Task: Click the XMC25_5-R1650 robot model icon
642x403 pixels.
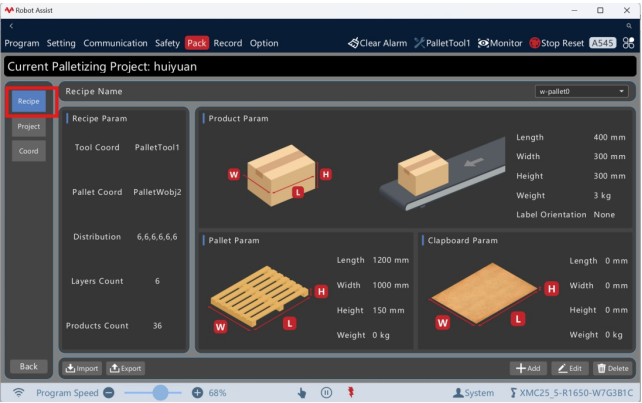Action: (513, 393)
